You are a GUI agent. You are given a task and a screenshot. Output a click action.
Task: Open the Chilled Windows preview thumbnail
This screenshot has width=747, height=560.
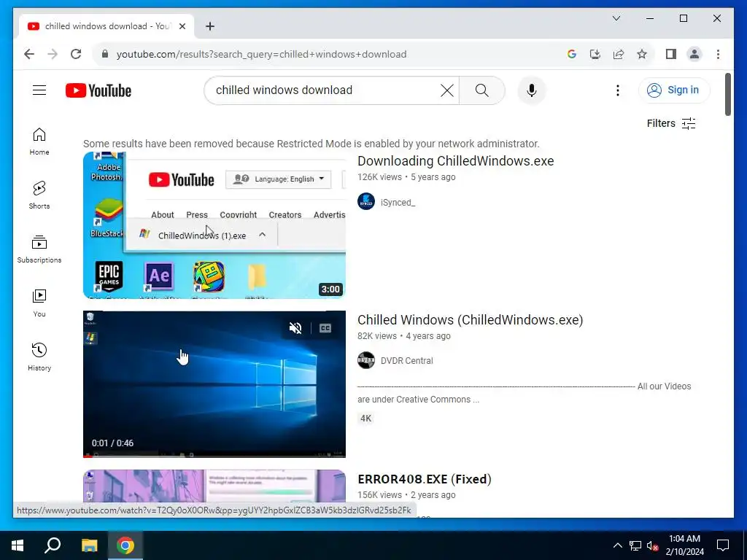coord(214,384)
